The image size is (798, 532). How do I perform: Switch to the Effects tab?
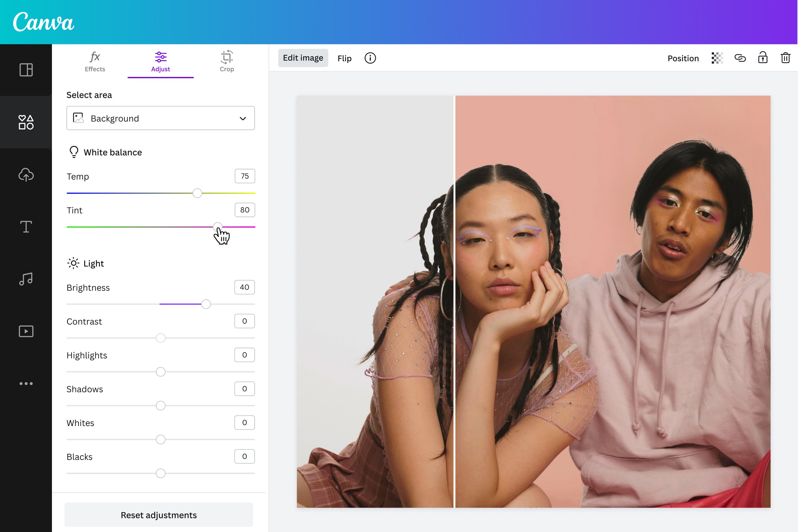pos(95,62)
